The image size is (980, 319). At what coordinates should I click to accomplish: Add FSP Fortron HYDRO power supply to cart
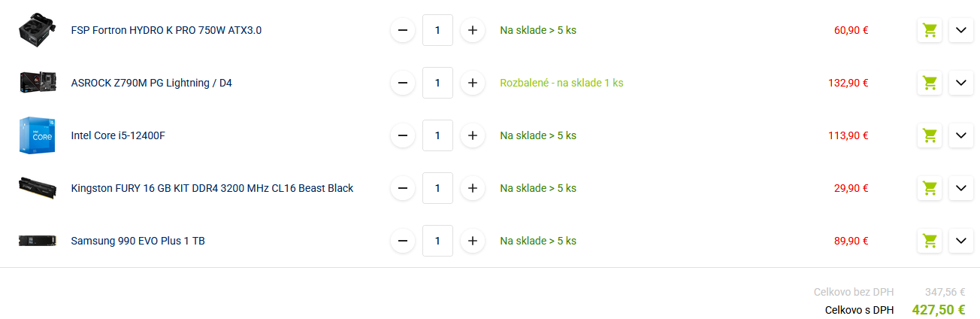930,30
